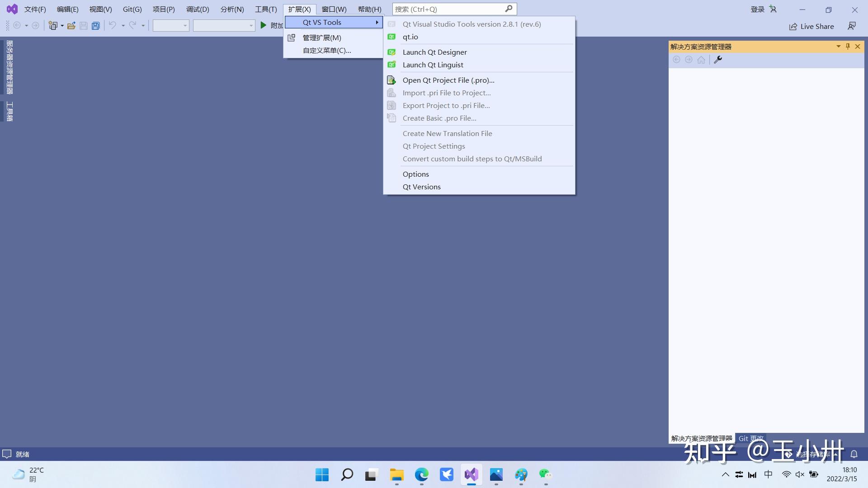Open the 编辑(E) menu

[68, 9]
